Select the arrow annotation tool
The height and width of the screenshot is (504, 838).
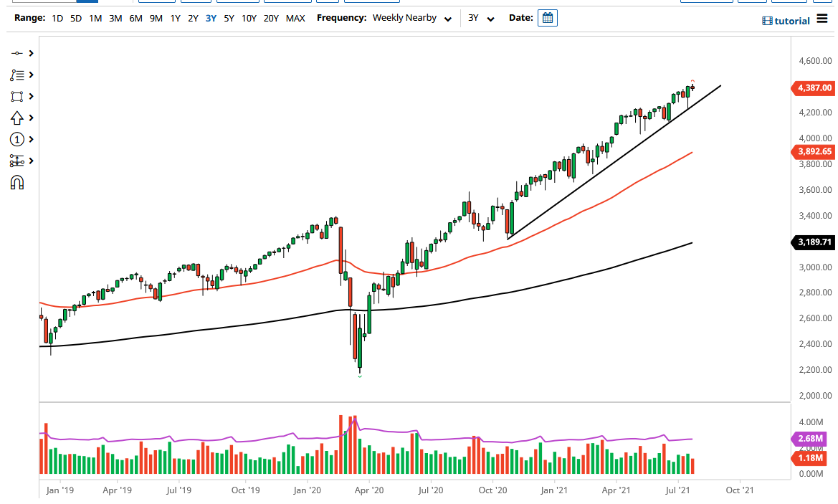click(x=17, y=118)
